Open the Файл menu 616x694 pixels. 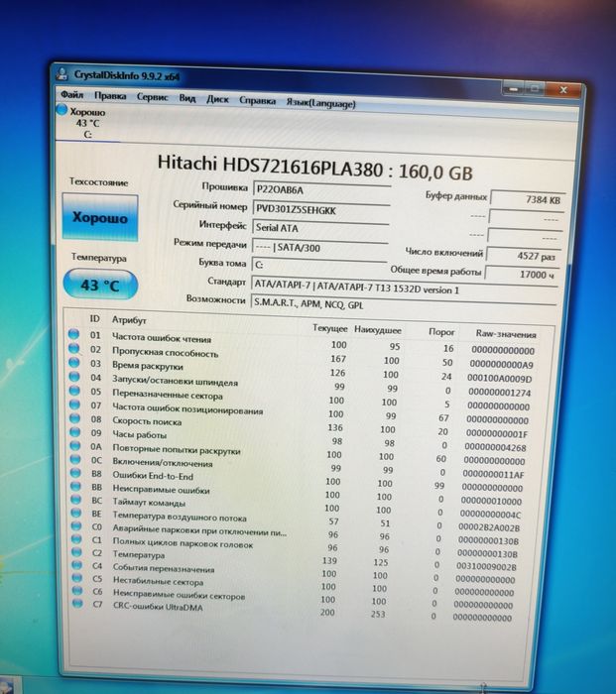71,95
